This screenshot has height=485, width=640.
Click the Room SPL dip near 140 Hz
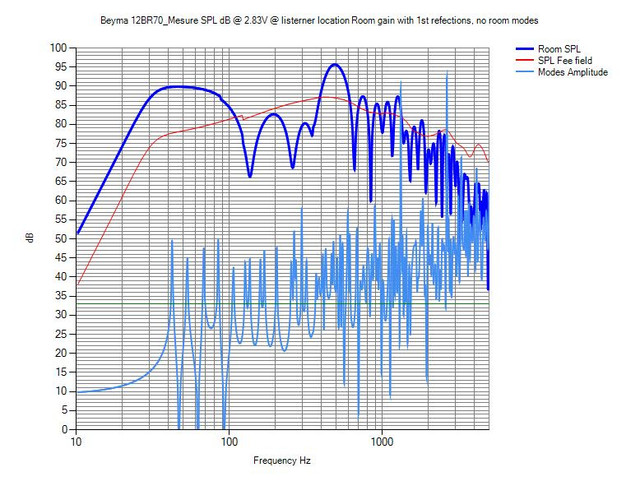tap(250, 176)
